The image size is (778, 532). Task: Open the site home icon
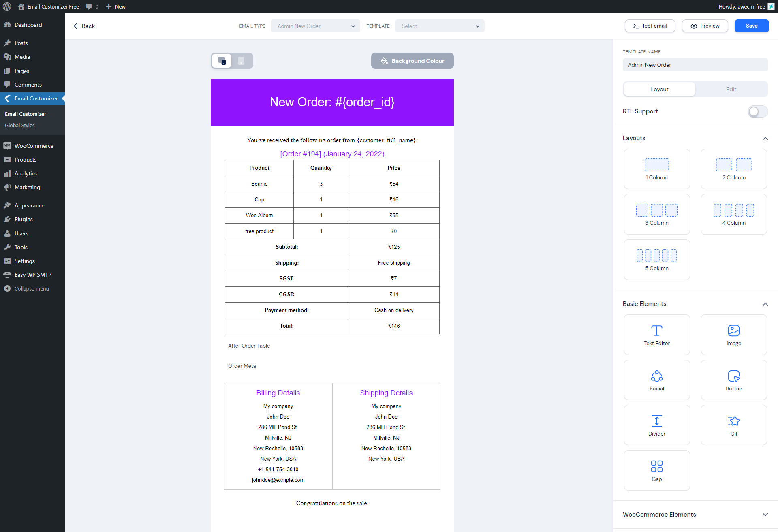pyautogui.click(x=21, y=6)
